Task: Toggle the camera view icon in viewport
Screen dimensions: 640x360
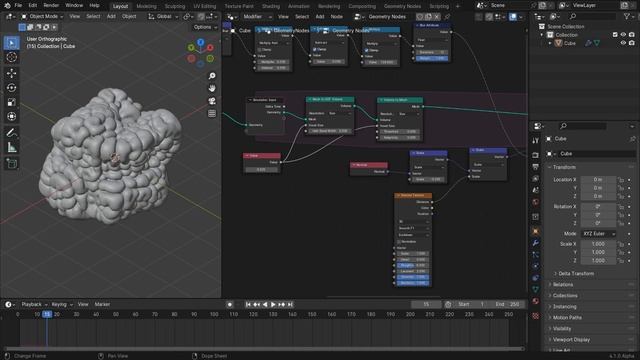Action: click(212, 101)
